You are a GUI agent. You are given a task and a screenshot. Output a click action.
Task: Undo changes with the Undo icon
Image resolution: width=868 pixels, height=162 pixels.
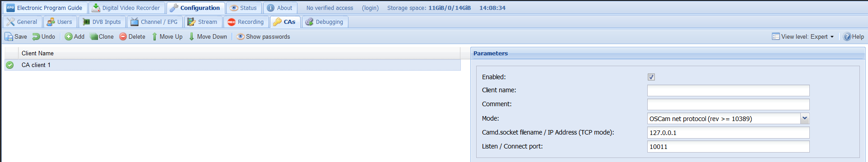[36, 37]
